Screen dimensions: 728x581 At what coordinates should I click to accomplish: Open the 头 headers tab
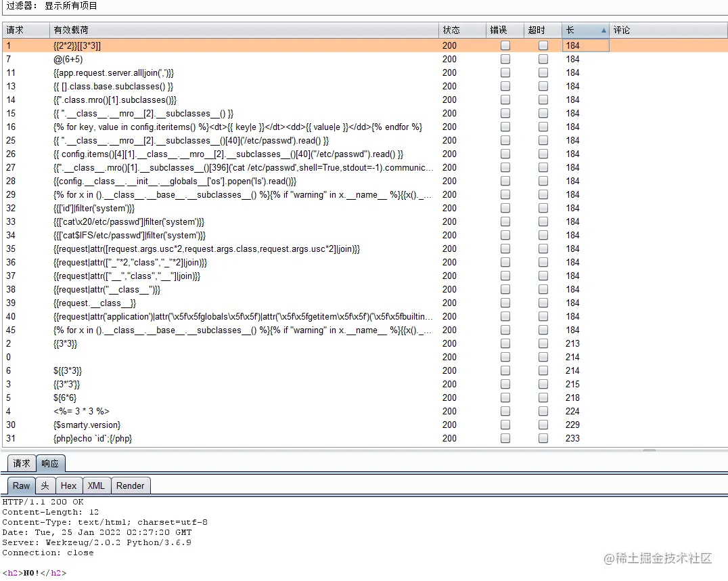tap(45, 486)
